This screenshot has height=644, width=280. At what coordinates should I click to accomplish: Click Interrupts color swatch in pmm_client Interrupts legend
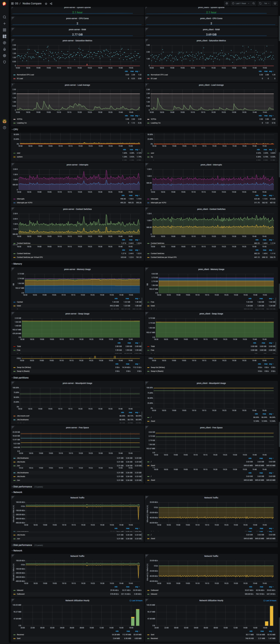pos(148,199)
